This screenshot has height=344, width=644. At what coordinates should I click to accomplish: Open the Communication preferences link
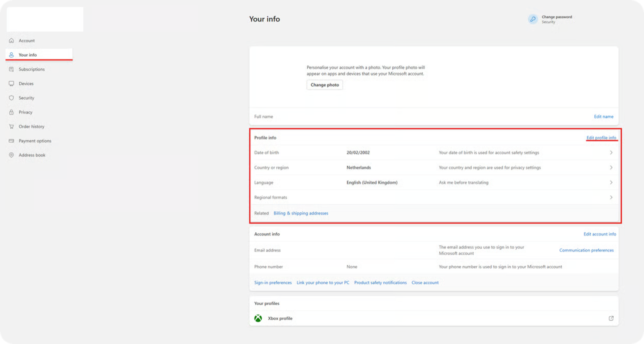pos(586,250)
